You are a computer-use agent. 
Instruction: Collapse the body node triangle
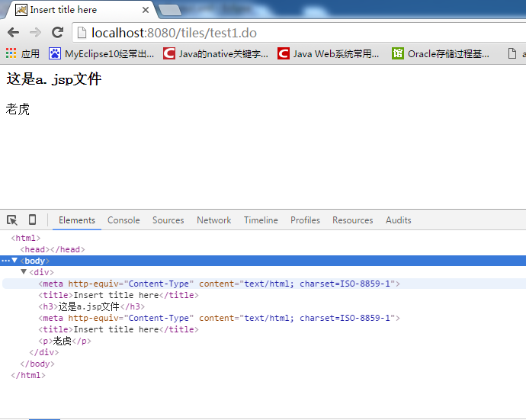pos(14,261)
